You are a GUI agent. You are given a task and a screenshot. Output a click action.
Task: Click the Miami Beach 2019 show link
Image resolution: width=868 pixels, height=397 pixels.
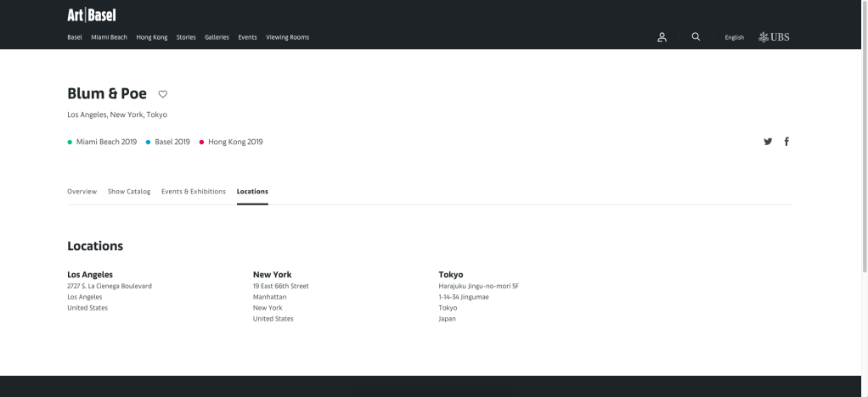tap(106, 142)
